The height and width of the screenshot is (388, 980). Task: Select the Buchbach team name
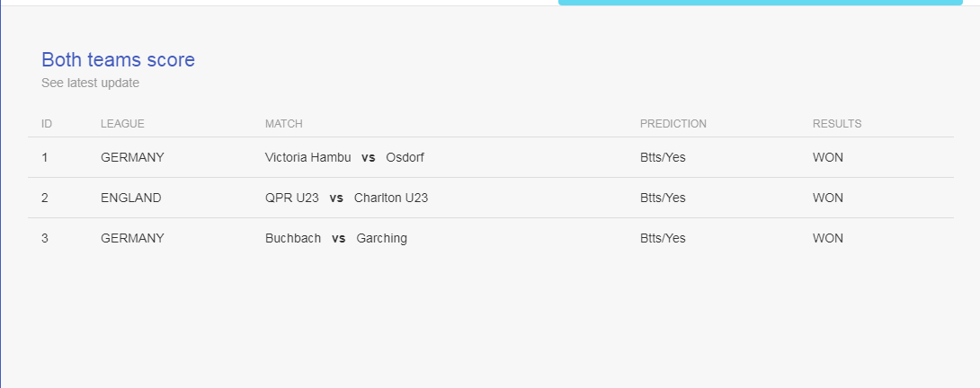click(293, 239)
